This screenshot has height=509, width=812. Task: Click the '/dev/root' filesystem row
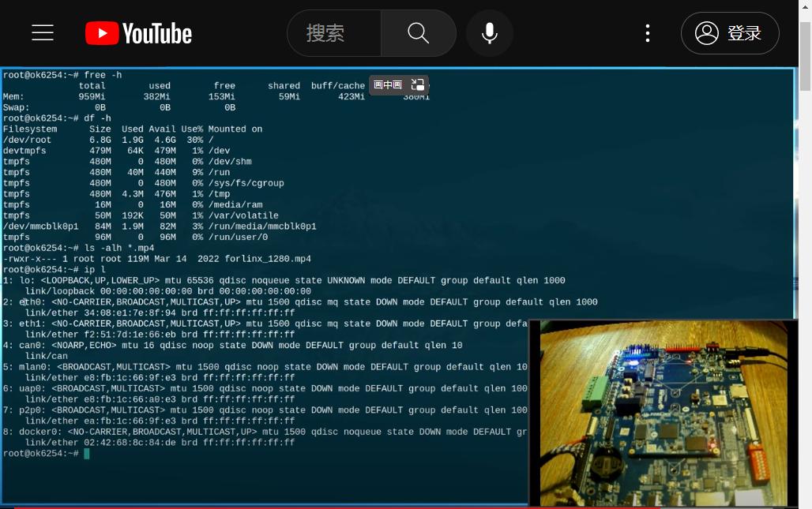point(108,140)
